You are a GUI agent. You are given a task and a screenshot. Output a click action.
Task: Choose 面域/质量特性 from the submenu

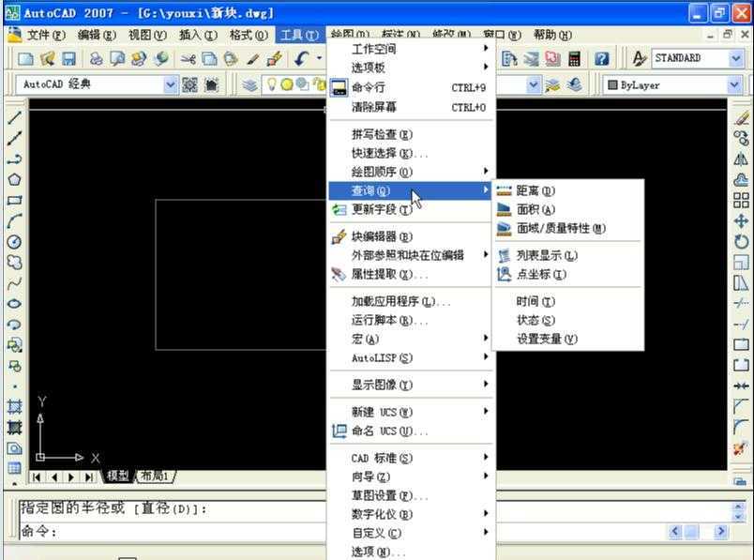[568, 229]
